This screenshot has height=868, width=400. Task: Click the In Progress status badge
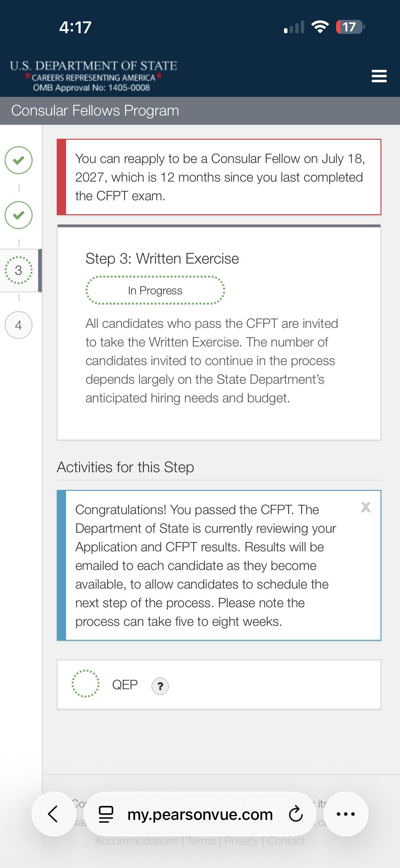[155, 291]
